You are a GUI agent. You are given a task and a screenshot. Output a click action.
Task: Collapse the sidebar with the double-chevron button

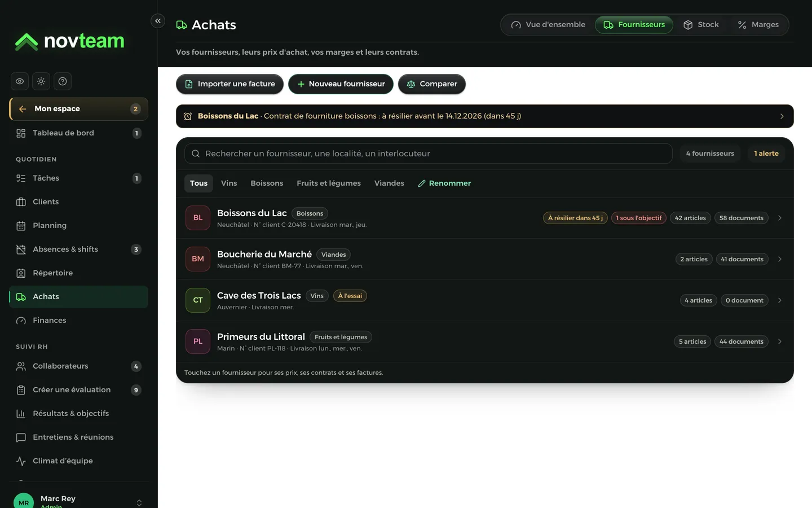(158, 21)
